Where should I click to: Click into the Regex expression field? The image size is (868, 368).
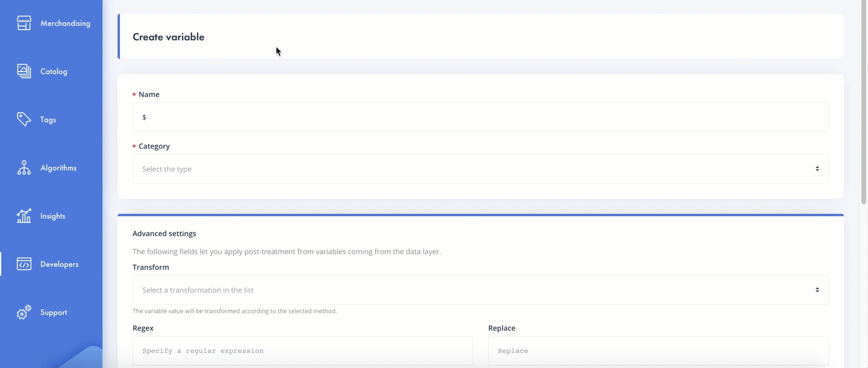coord(303,351)
